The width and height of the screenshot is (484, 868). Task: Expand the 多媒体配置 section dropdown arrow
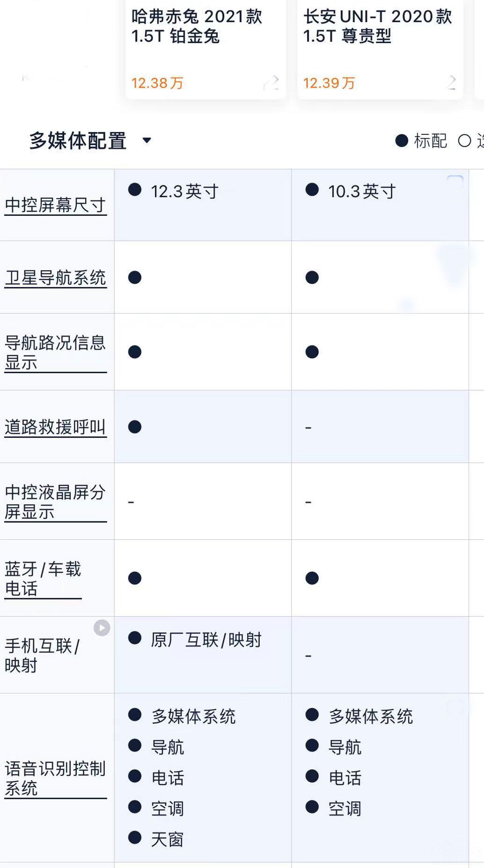pyautogui.click(x=147, y=140)
